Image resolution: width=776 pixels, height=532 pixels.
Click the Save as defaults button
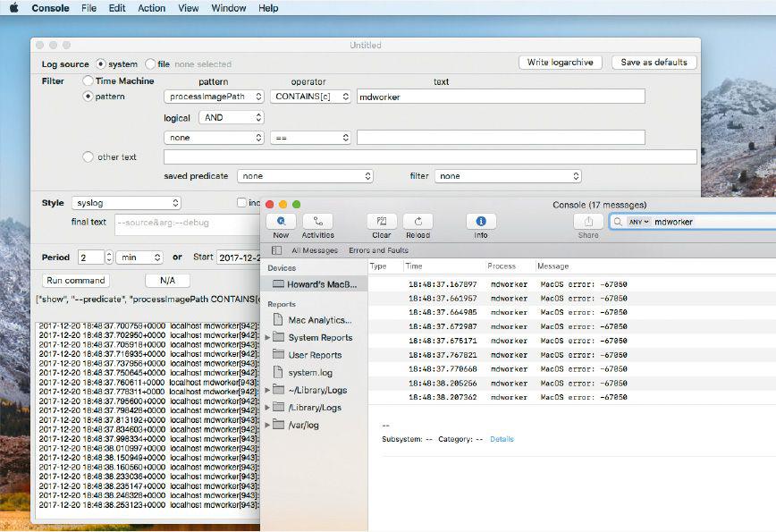(654, 63)
